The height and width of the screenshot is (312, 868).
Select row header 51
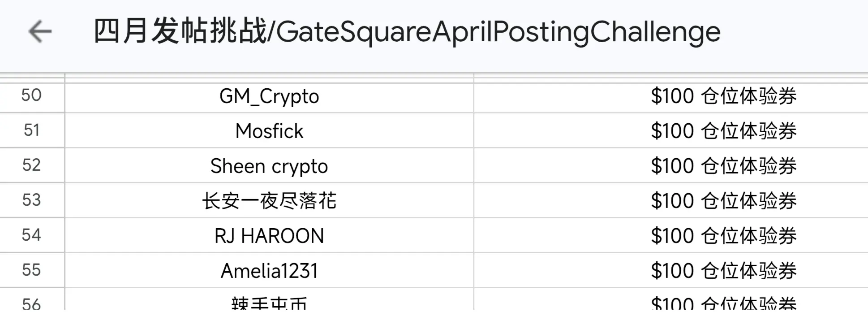pos(32,130)
